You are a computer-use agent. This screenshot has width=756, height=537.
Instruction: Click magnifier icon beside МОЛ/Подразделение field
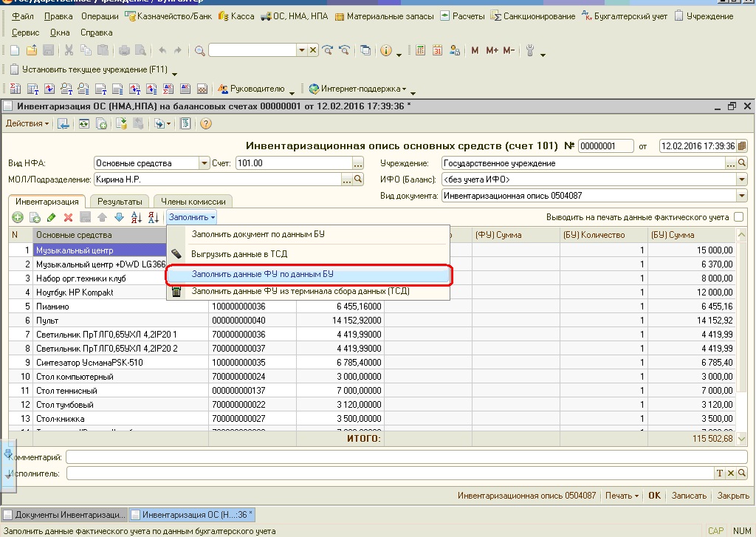coord(359,179)
